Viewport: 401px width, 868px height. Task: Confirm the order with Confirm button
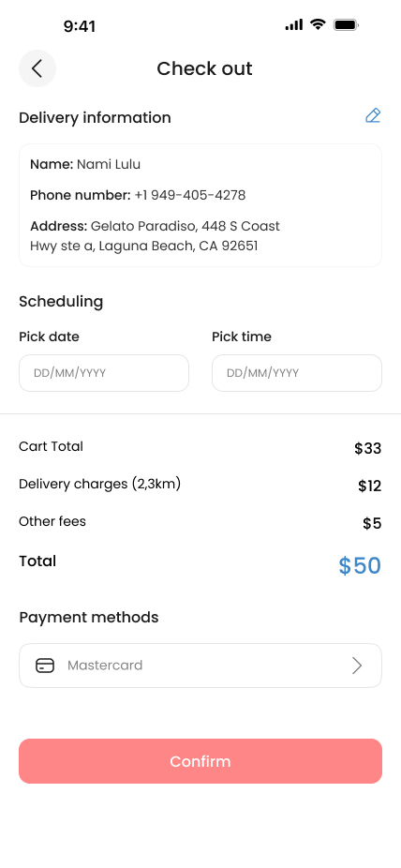point(200,761)
